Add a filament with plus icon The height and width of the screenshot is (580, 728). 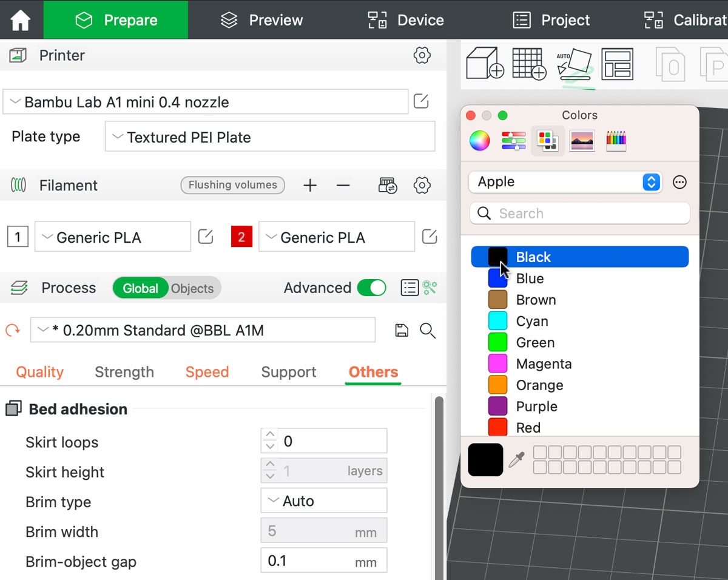coord(310,186)
